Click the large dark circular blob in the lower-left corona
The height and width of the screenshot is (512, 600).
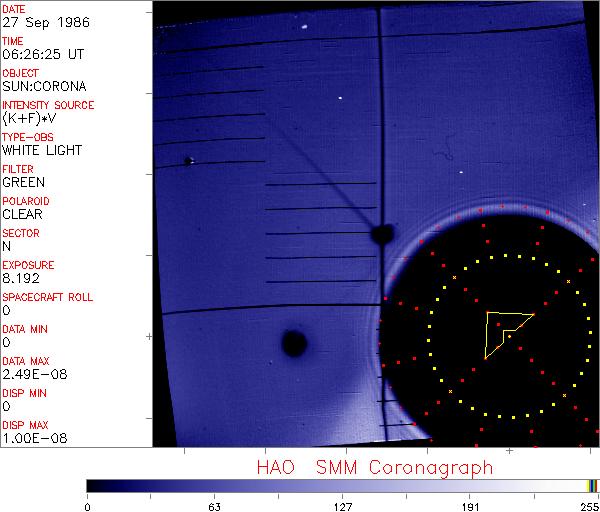pos(293,344)
